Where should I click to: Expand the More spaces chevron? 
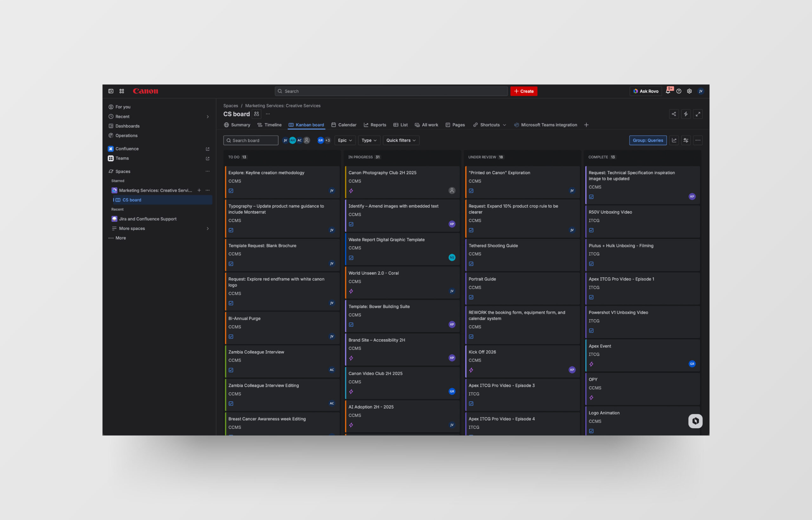[x=207, y=229]
